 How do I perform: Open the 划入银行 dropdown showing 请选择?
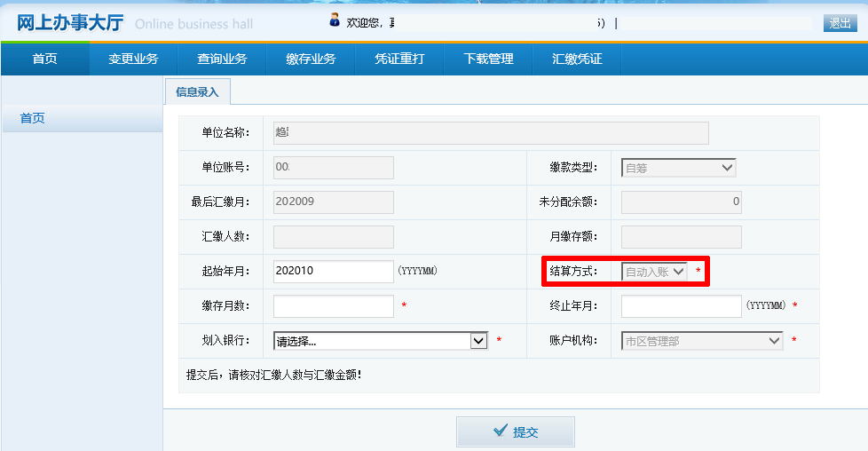(380, 341)
